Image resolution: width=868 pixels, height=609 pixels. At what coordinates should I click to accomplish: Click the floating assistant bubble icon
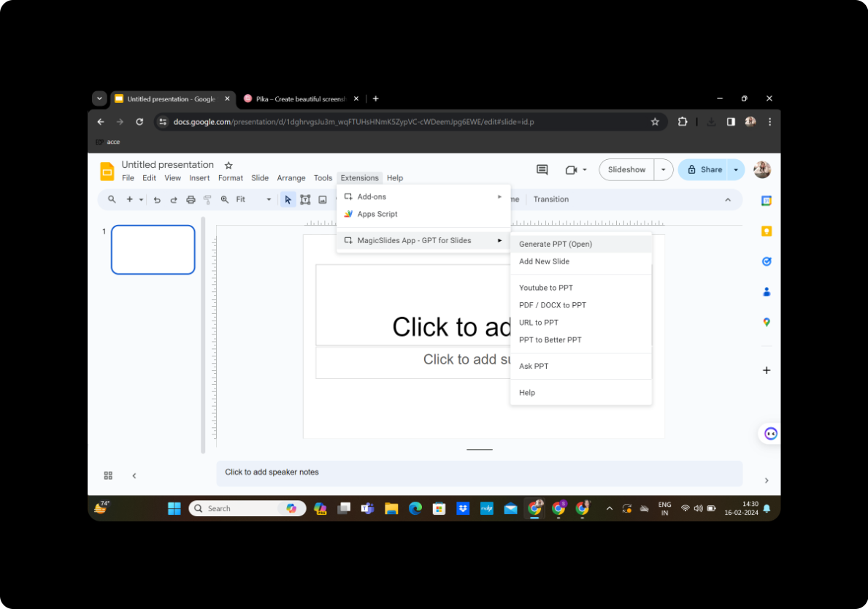pyautogui.click(x=770, y=434)
